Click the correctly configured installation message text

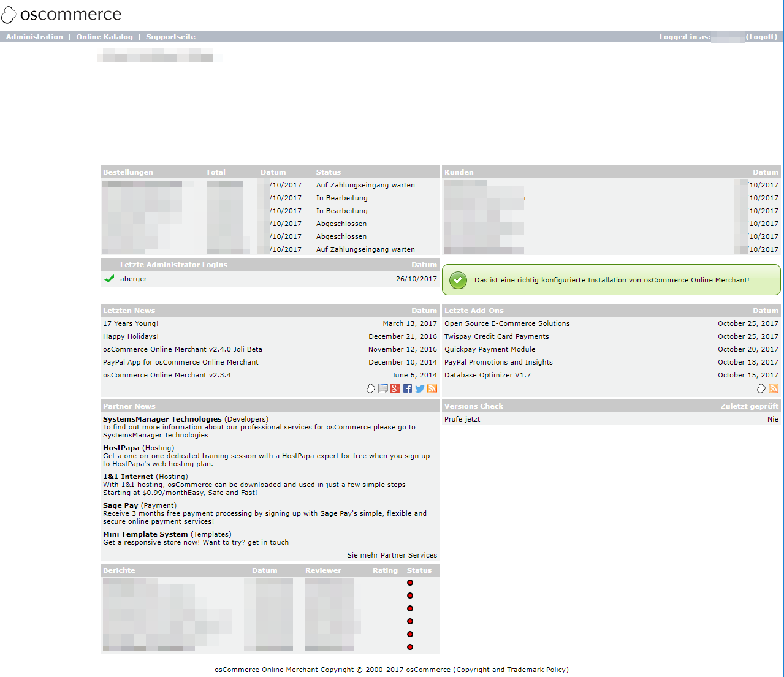pyautogui.click(x=612, y=280)
